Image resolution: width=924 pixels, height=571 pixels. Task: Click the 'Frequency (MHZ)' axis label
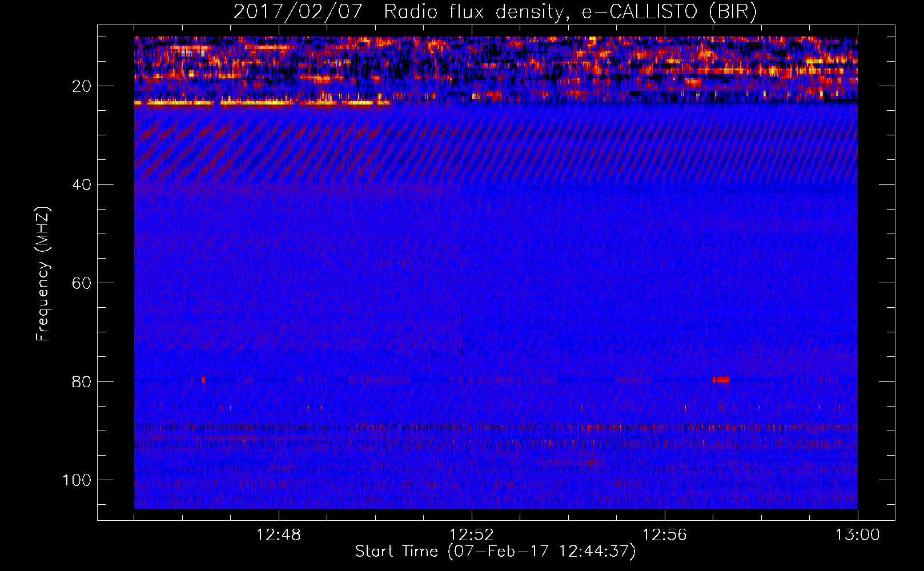point(43,274)
